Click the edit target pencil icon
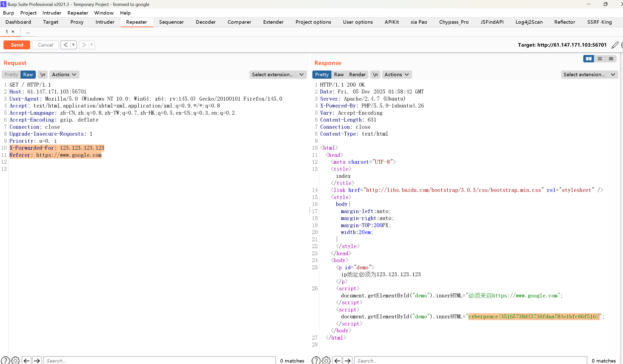The height and width of the screenshot is (364, 623). click(x=615, y=45)
